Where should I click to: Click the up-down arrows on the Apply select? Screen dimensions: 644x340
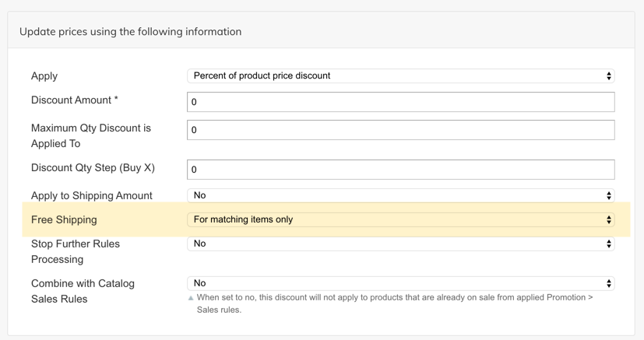pyautogui.click(x=608, y=76)
